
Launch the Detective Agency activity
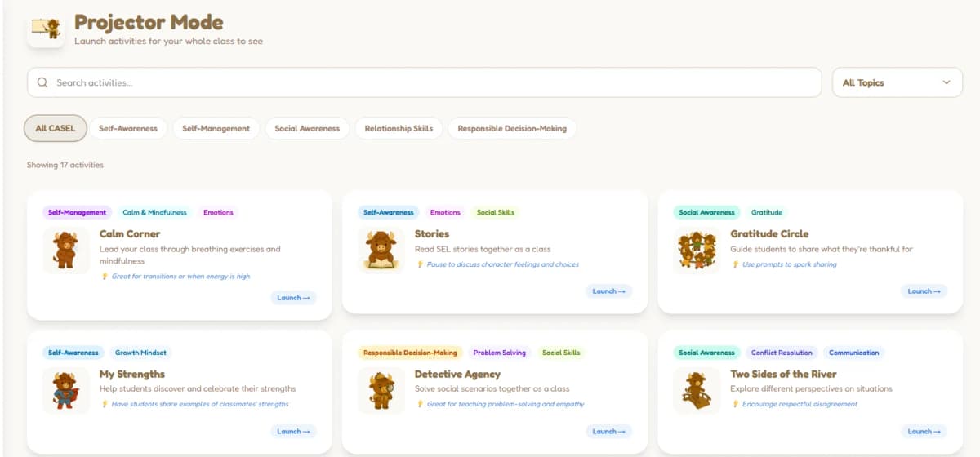608,431
